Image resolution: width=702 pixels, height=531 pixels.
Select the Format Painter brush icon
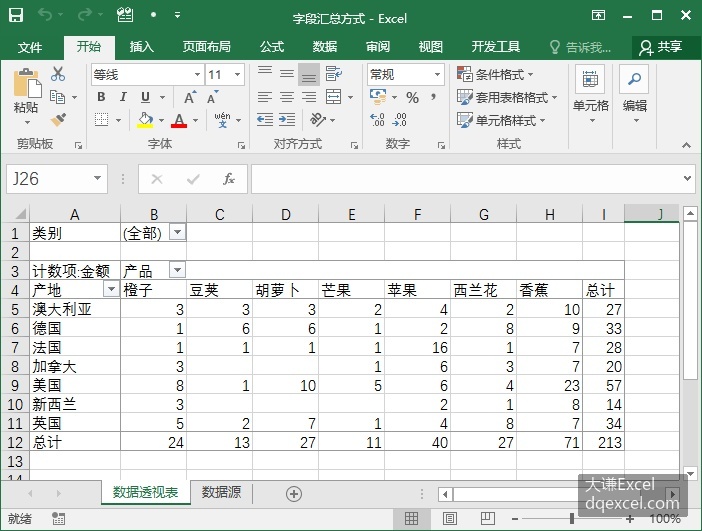58,120
